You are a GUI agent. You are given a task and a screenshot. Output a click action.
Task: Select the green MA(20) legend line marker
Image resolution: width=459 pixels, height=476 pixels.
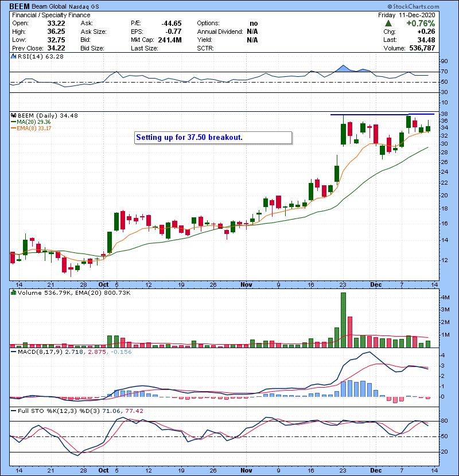point(14,122)
